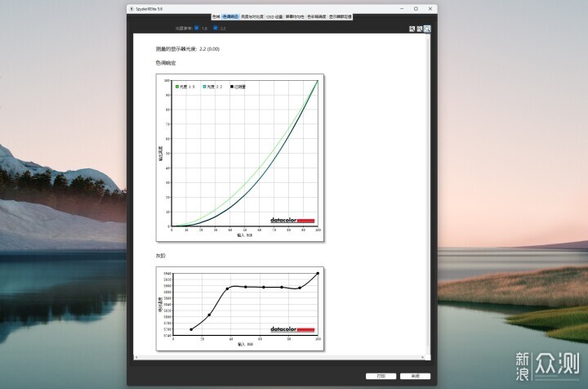This screenshot has height=389, width=588.
Task: Toggle the 1.8 gamma reference checkbox
Action: point(196,28)
